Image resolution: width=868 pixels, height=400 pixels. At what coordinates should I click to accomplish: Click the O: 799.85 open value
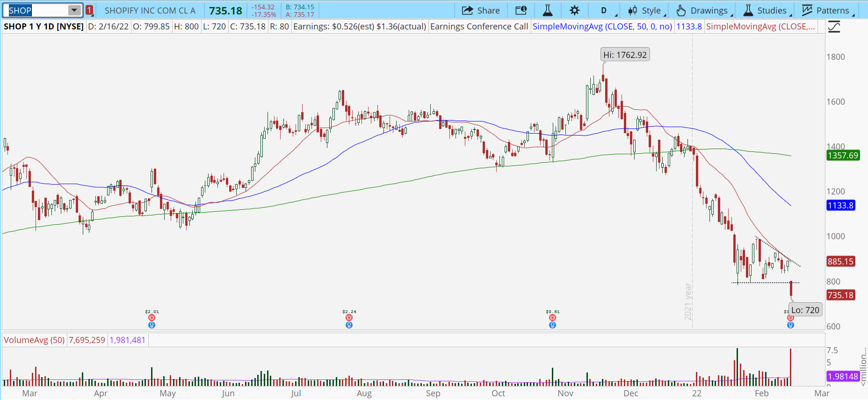point(152,27)
